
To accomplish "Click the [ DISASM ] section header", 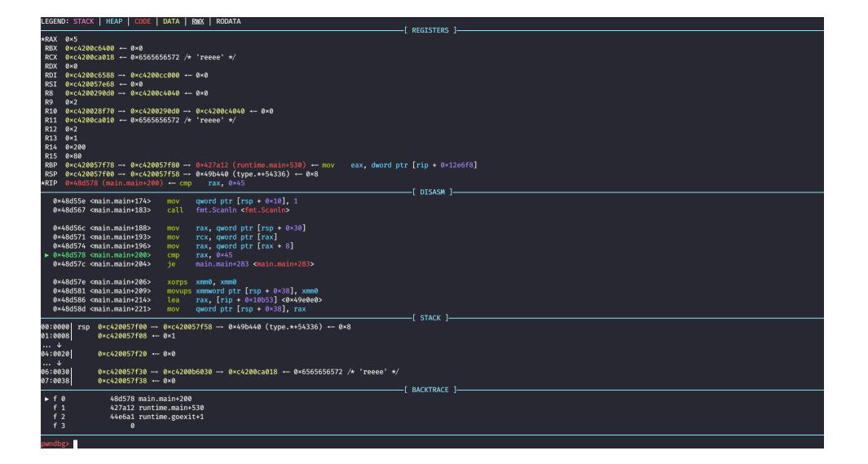I will [x=432, y=192].
